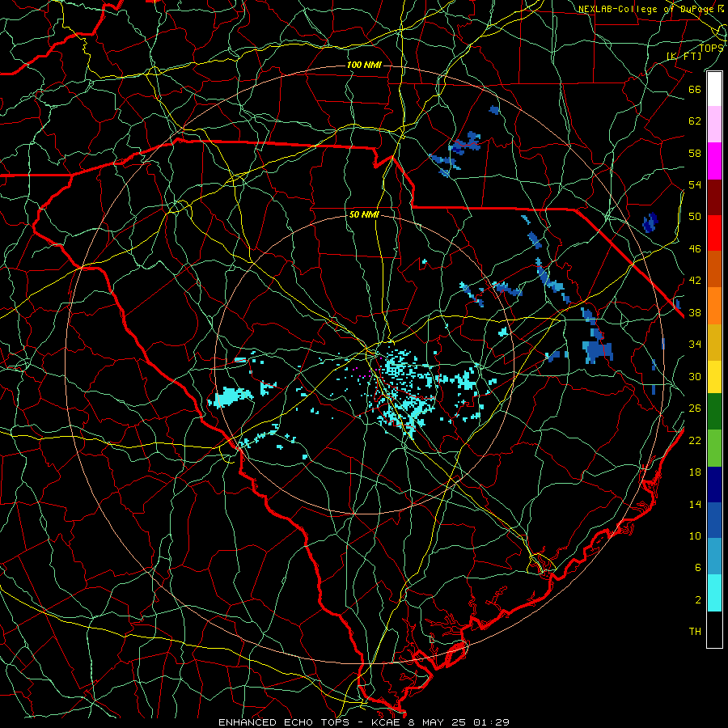The width and height of the screenshot is (728, 728).
Task: Pick the cyan legend swatch
Action: (714, 593)
